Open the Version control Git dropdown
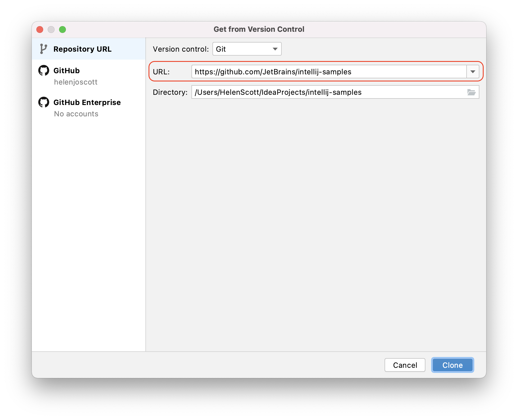Image resolution: width=518 pixels, height=420 pixels. click(247, 49)
